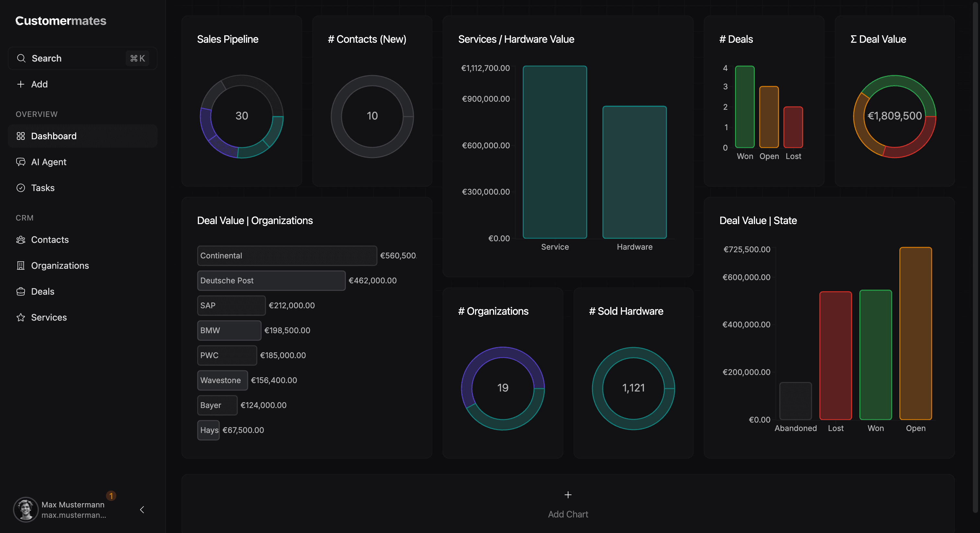The image size is (980, 533).
Task: Click the Tasks checkmark icon
Action: coord(21,187)
